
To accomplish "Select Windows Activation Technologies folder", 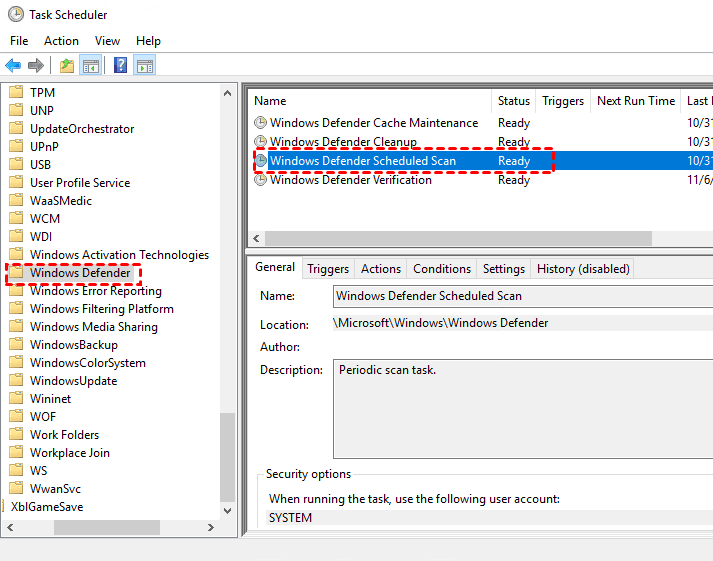I will (x=120, y=255).
